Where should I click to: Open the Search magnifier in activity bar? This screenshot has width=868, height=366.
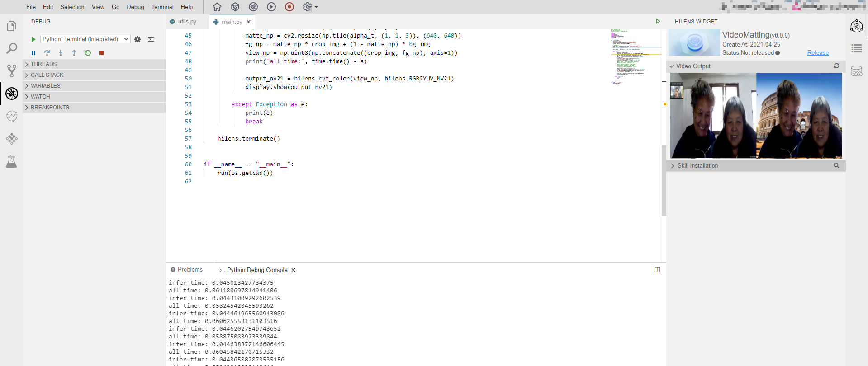(x=12, y=48)
